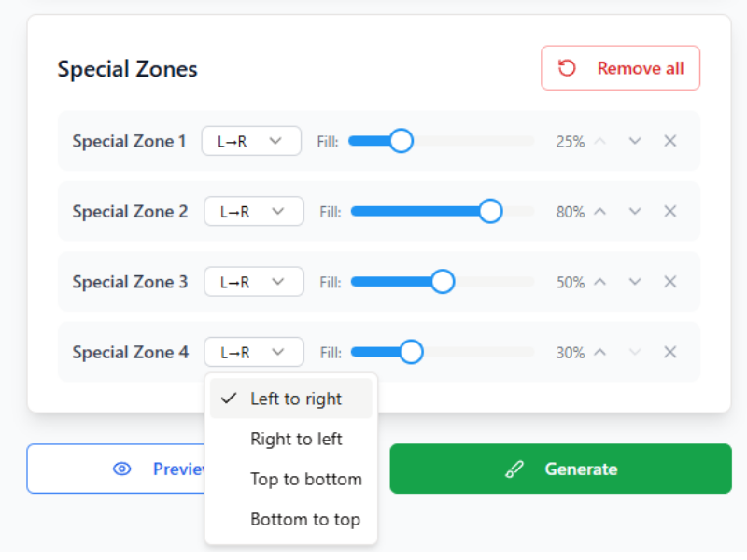747x560 pixels.
Task: Remove Special Zone 1 with X icon
Action: 669,141
